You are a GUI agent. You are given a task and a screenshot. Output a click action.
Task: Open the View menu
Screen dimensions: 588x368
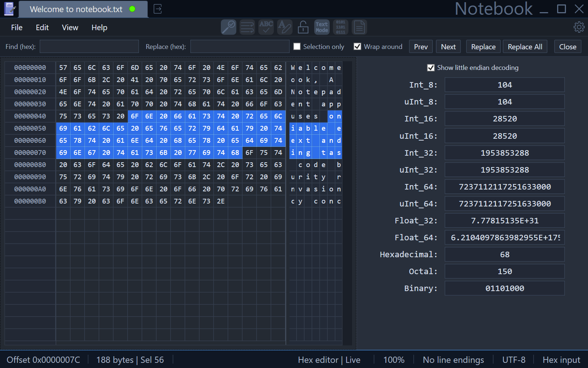(70, 28)
